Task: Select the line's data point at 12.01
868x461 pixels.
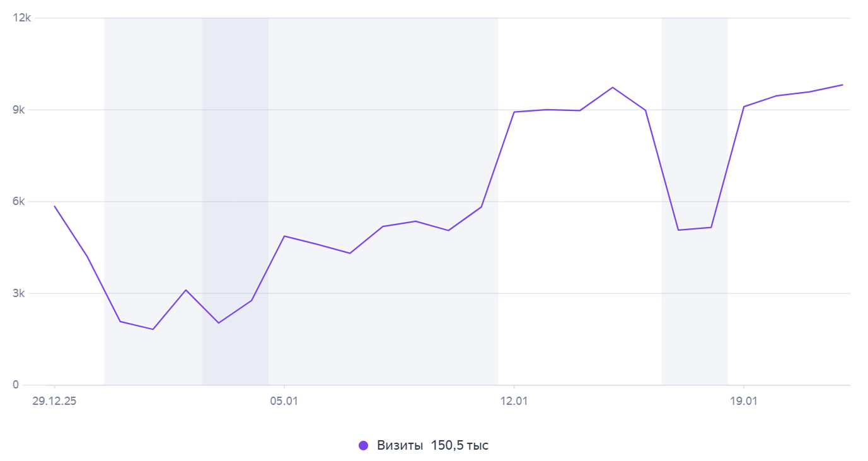Action: click(514, 112)
